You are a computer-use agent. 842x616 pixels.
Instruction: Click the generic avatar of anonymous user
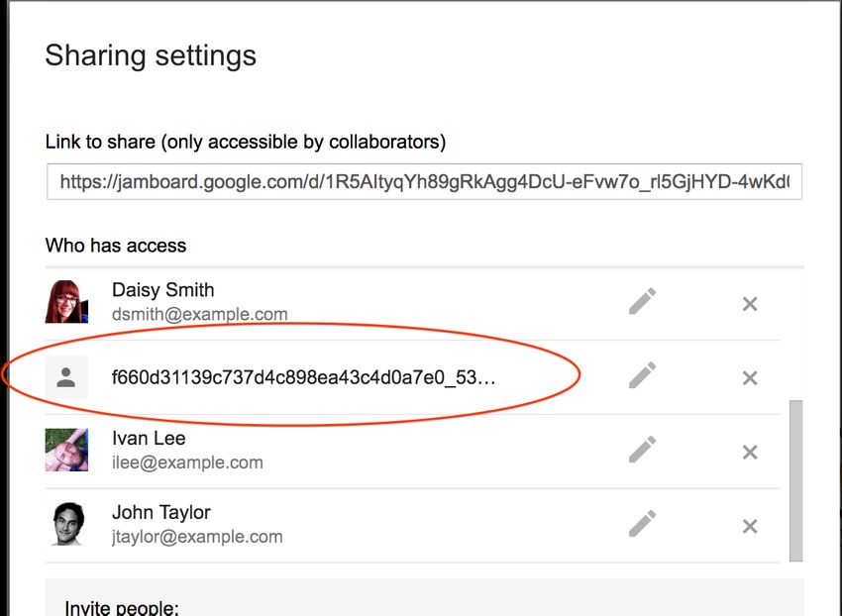[x=66, y=377]
